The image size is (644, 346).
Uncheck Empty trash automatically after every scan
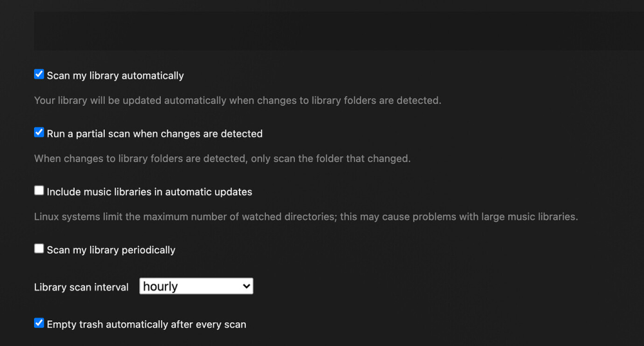(39, 323)
